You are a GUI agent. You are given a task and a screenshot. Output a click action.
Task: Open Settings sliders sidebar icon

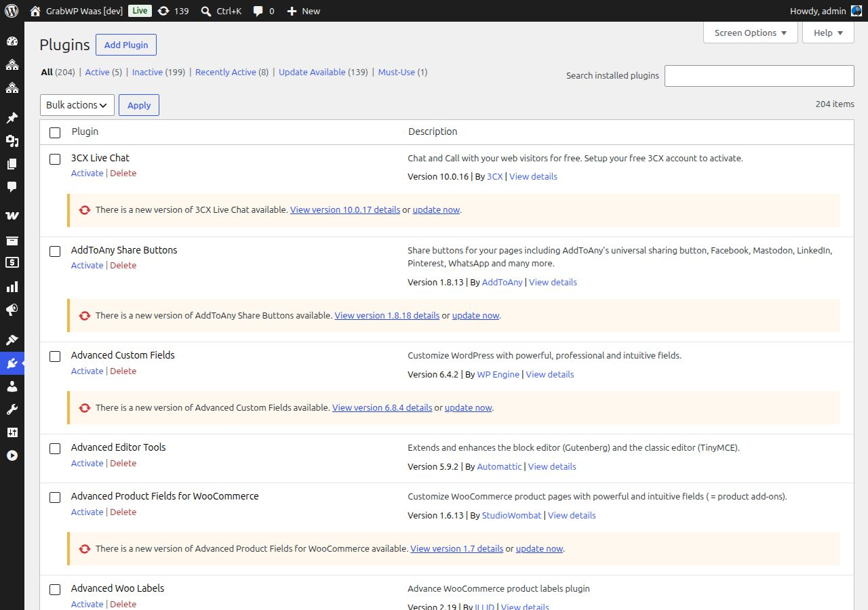[12, 432]
